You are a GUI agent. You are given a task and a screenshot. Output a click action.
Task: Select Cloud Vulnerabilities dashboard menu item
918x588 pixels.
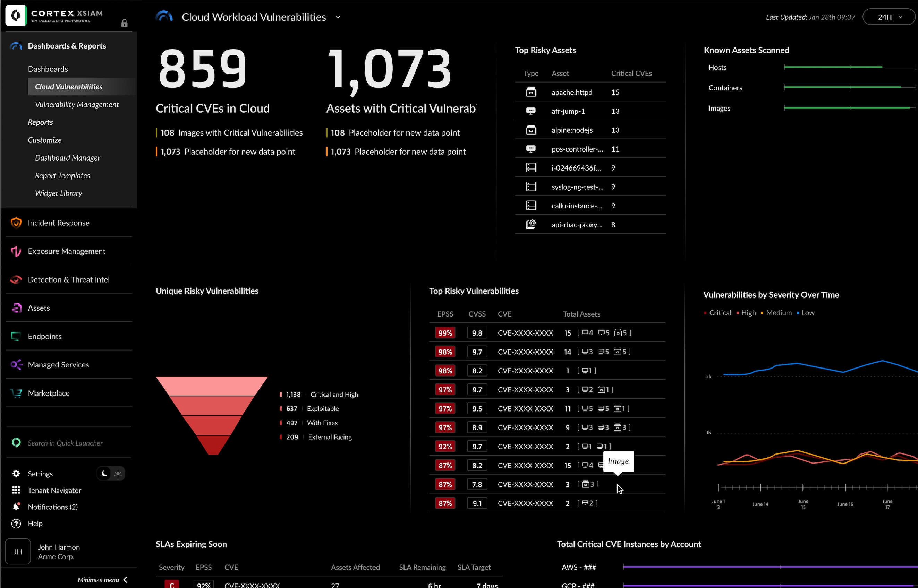pyautogui.click(x=68, y=86)
